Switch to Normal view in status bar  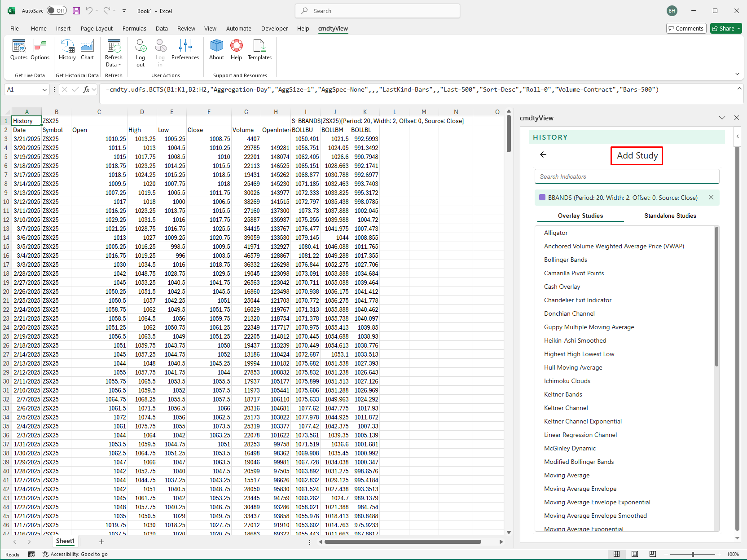616,554
